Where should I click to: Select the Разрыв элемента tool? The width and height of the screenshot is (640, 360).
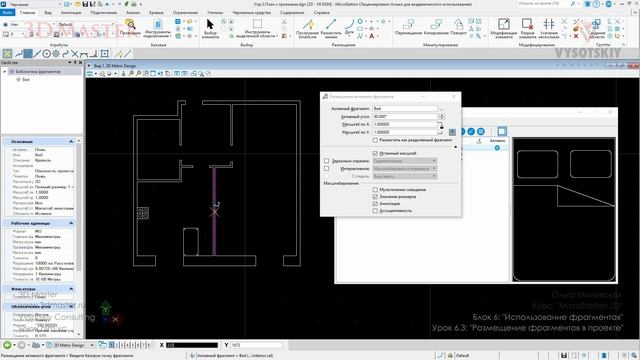(x=527, y=28)
